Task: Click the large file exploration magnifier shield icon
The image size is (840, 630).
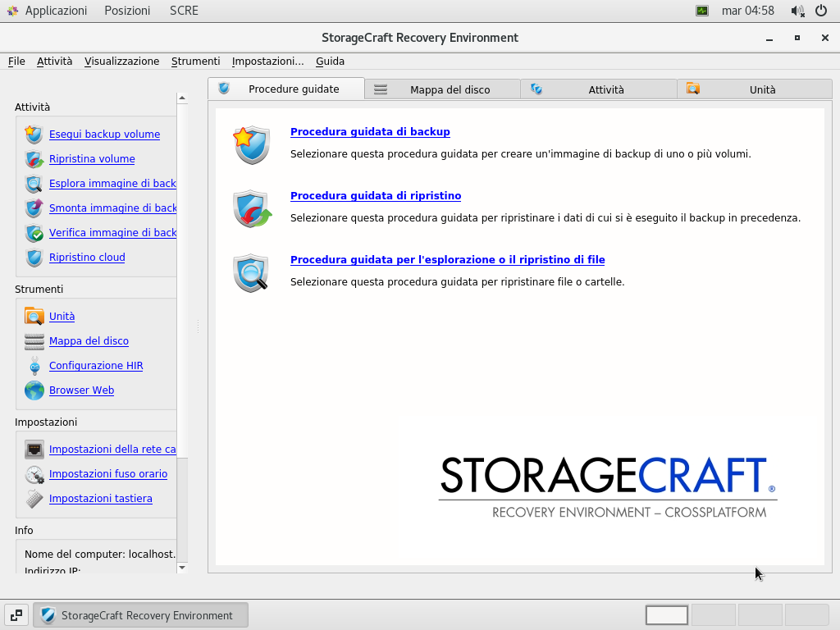Action: coord(251,272)
